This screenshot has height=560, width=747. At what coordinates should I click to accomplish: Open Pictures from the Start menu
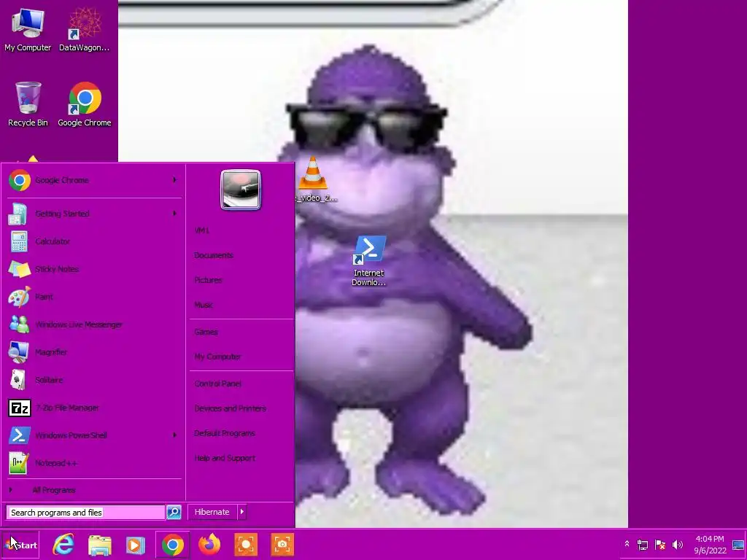tap(208, 280)
